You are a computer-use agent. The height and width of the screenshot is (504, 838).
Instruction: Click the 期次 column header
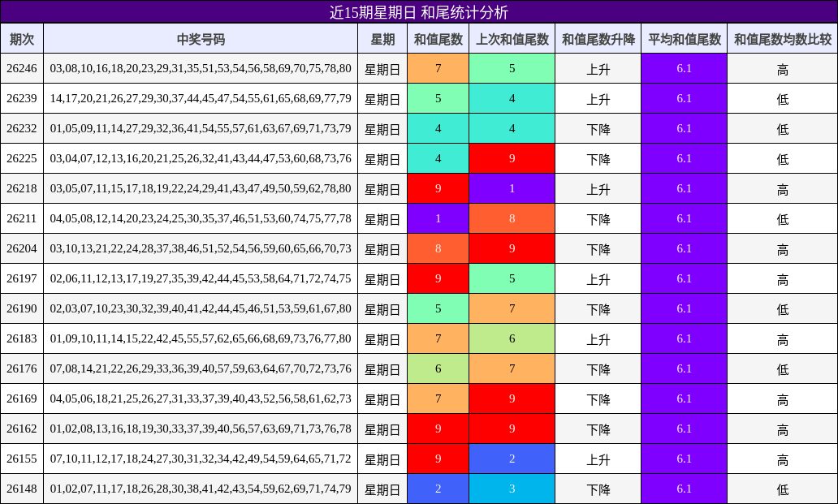point(22,39)
